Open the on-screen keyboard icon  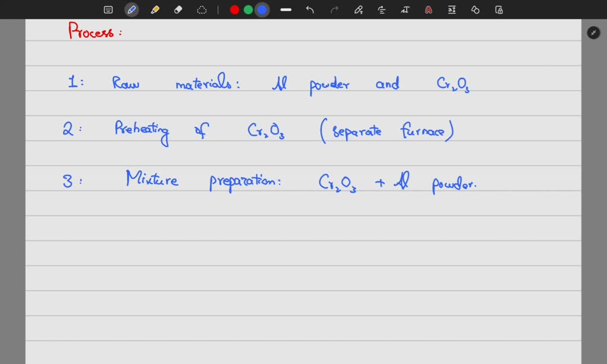click(108, 9)
